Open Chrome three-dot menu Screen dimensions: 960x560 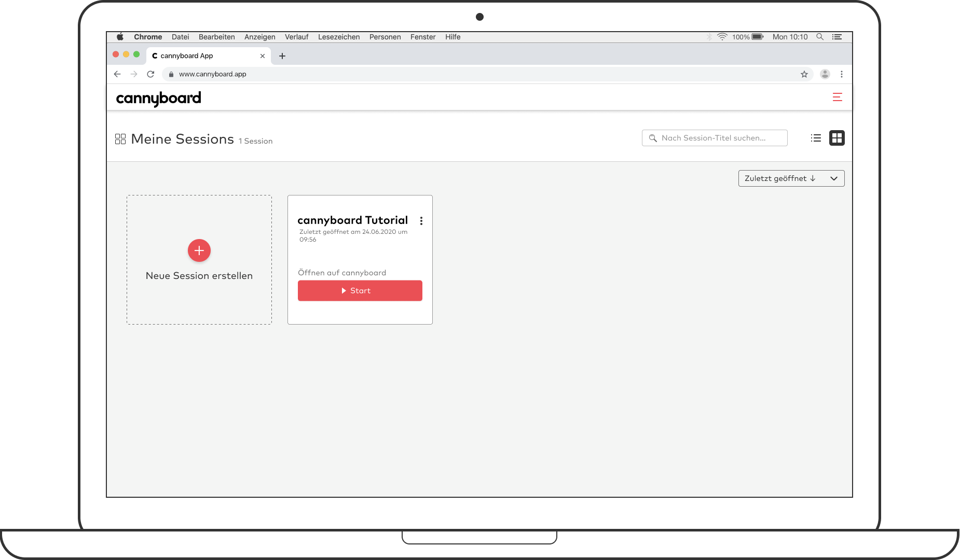[x=842, y=74]
